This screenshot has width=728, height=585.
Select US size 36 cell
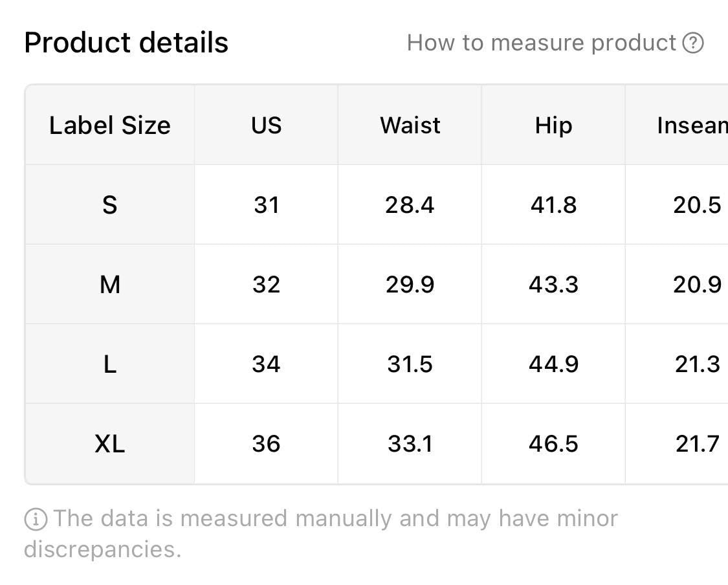point(266,444)
